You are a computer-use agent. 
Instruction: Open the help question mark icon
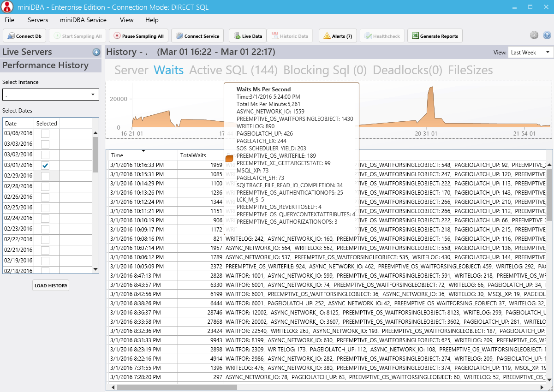click(x=547, y=35)
